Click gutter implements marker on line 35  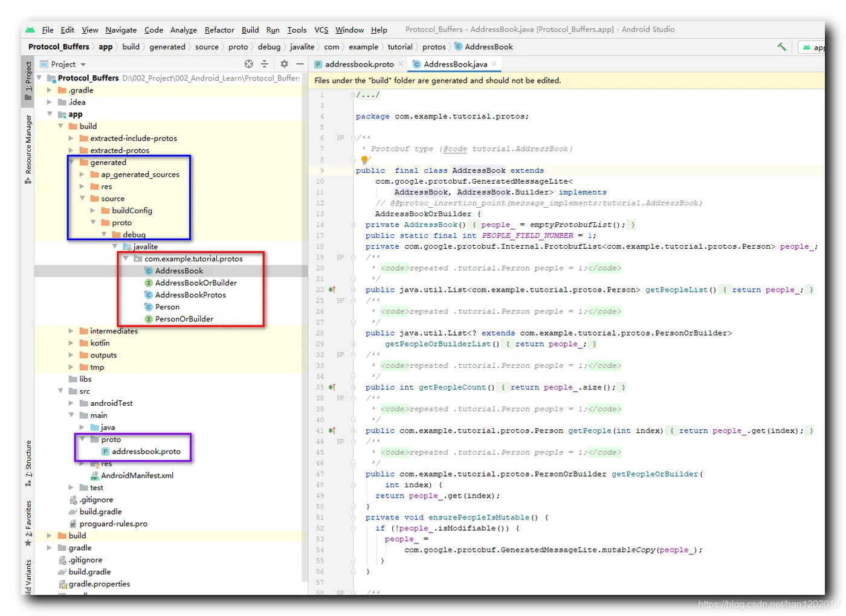(332, 388)
